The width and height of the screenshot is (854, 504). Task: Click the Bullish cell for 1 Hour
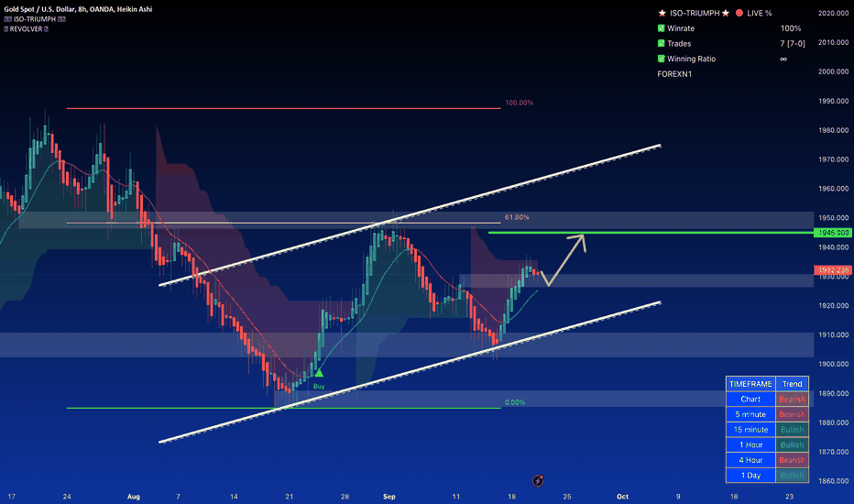(x=792, y=444)
